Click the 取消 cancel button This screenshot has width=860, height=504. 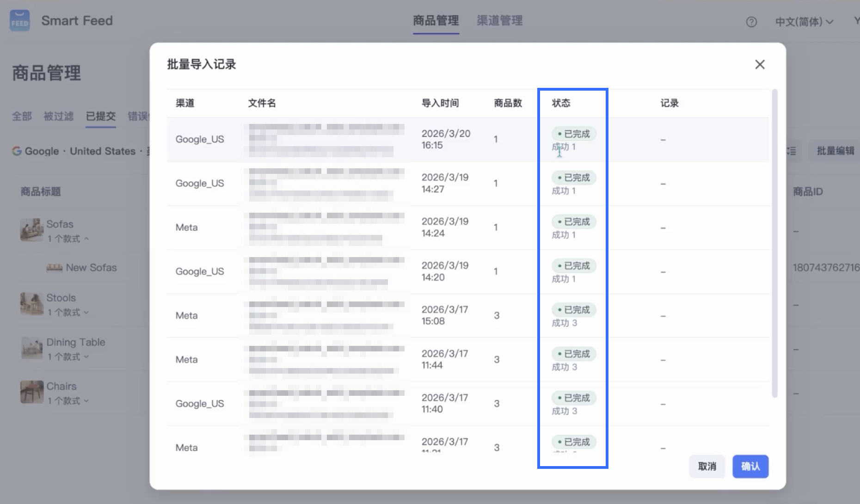706,466
